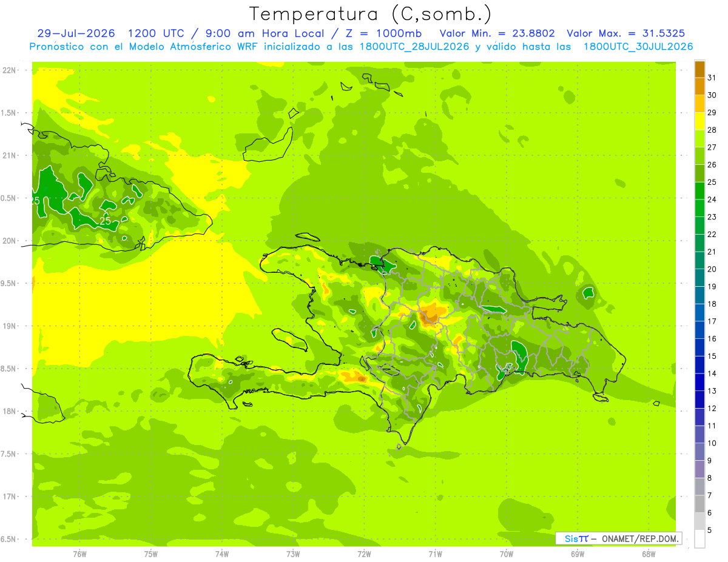Click the orange hot spot in central Hispaniola
Viewport: 728px width, 562px height.
(431, 313)
